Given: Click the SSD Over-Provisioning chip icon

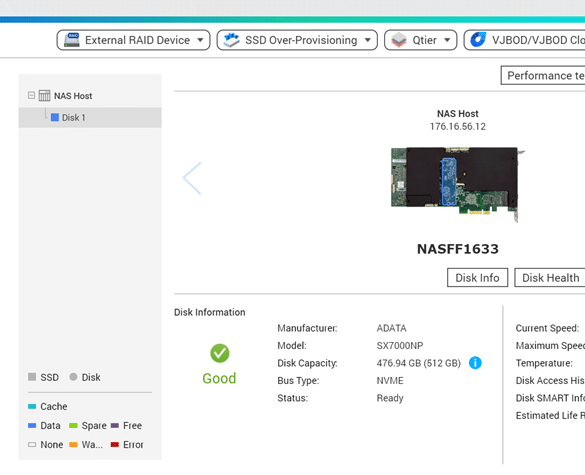Looking at the screenshot, I should 231,40.
